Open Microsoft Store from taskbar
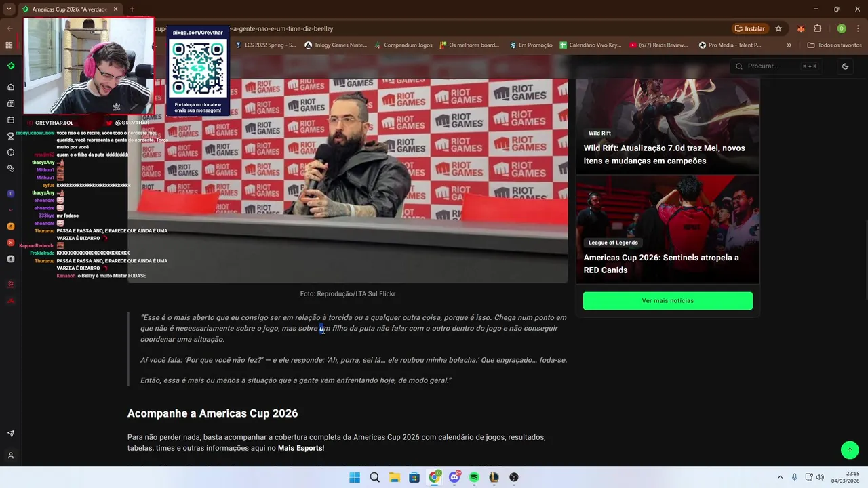The height and width of the screenshot is (488, 868). (414, 478)
